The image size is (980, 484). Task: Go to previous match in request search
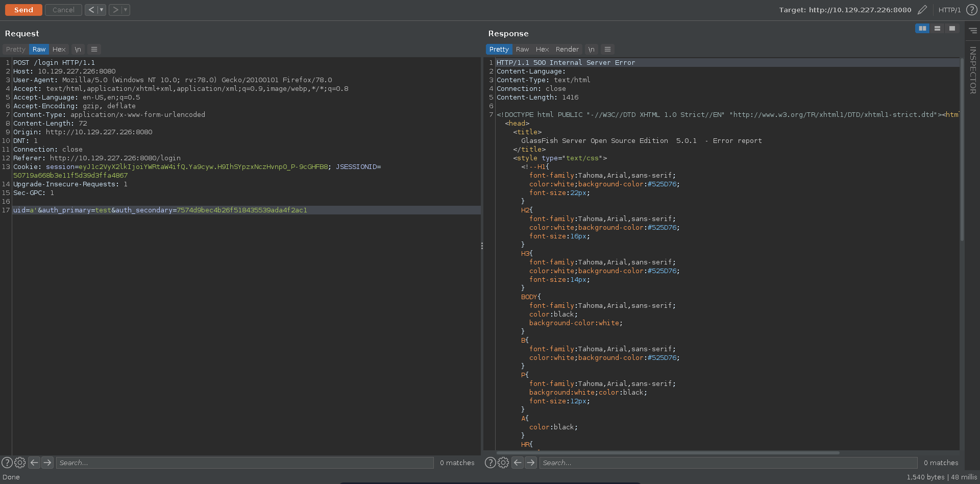[x=34, y=463]
